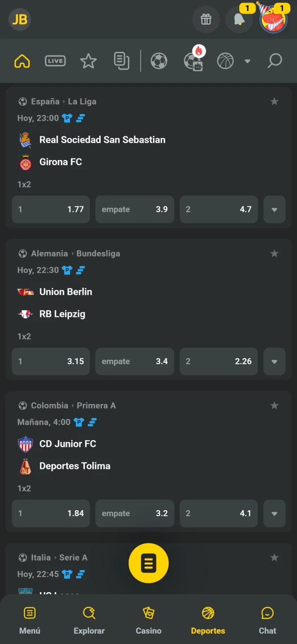Open the search magnifier icon
297x644 pixels.
point(274,60)
